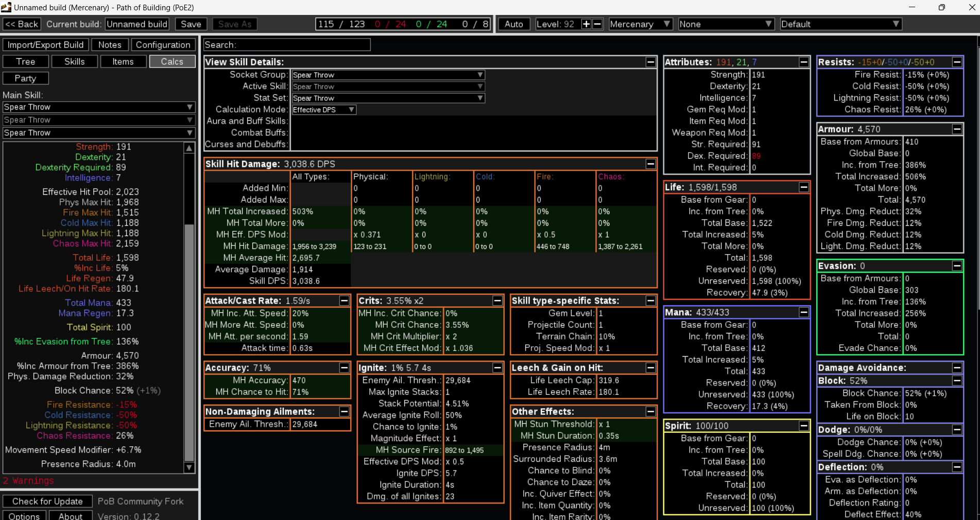Open the first Spear Throw dropdown under Main Skill
980x520 pixels.
click(99, 107)
